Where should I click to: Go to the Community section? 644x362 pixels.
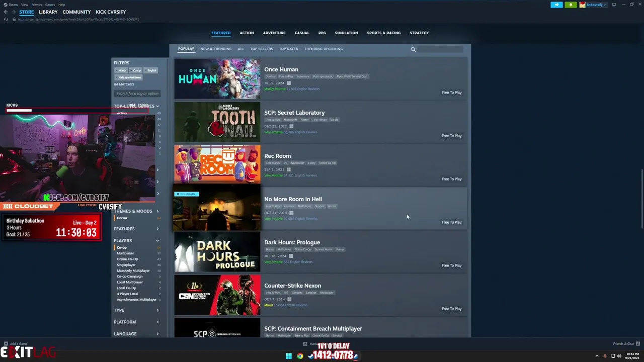[x=76, y=12]
